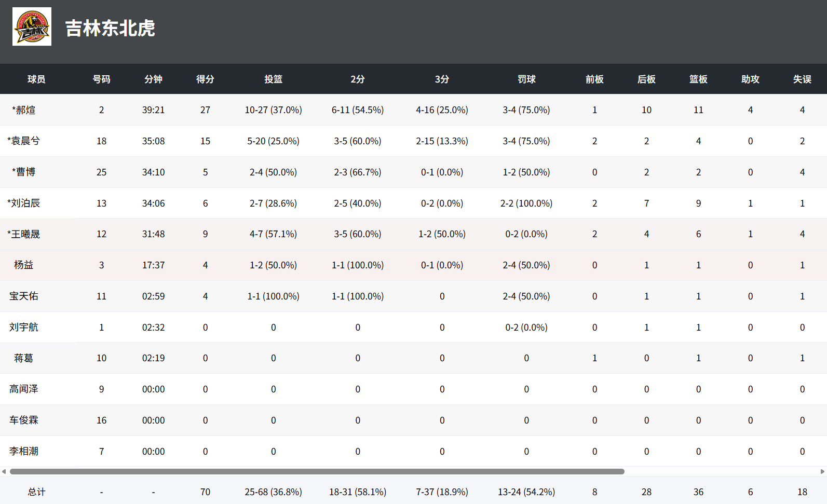Click total two-pointers 18-31 (58.1%)
Image resolution: width=827 pixels, height=504 pixels.
point(358,492)
